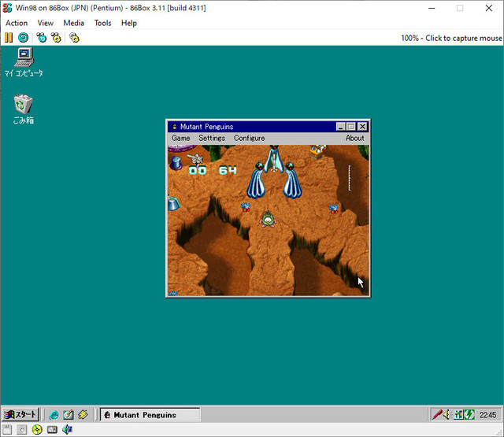Minimize the Mutant Penguins window
The height and width of the screenshot is (437, 504).
(341, 127)
